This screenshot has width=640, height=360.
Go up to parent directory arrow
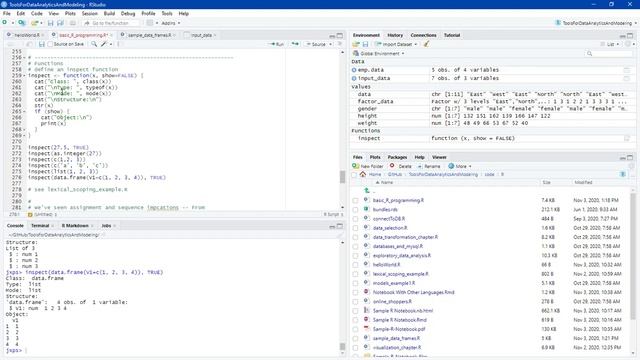367,191
